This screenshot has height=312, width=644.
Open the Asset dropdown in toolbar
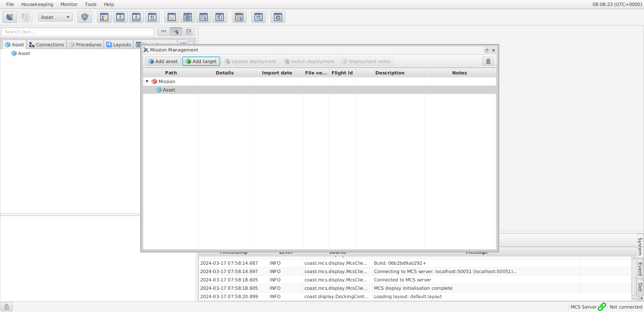(55, 17)
